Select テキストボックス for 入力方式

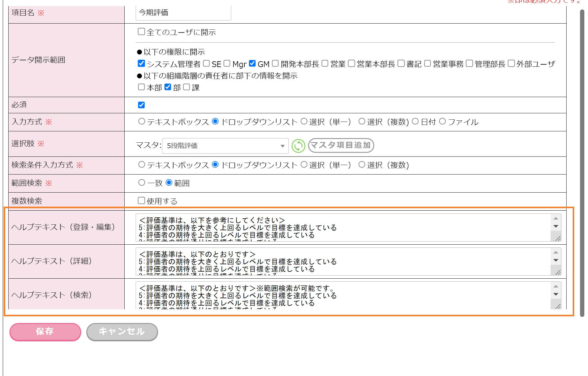141,121
